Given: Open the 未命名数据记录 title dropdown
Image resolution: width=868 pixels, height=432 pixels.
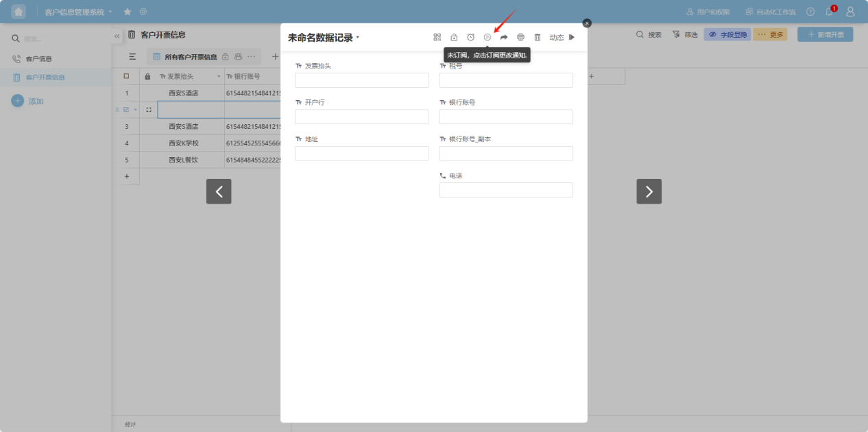Looking at the screenshot, I should coord(357,38).
